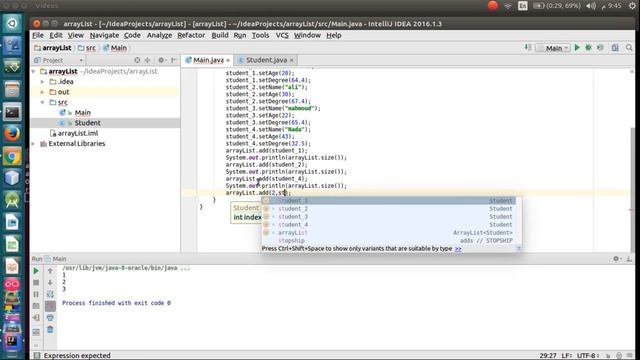Open Run panel settings gear
640x360 pixels.
click(x=616, y=259)
